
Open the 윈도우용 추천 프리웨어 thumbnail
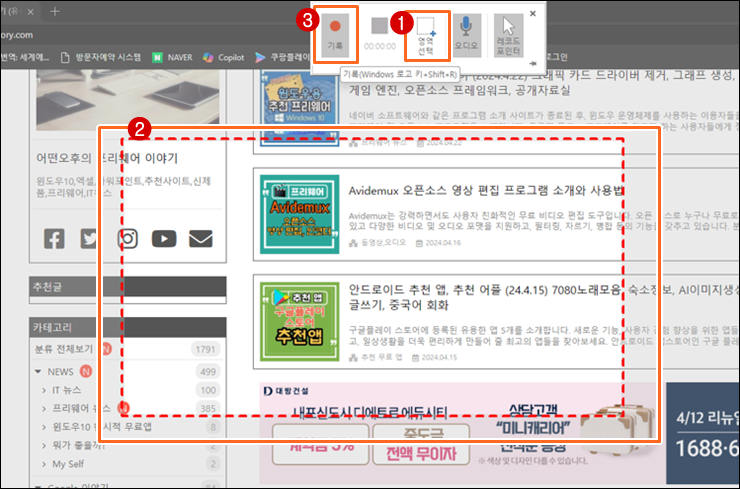[300, 109]
